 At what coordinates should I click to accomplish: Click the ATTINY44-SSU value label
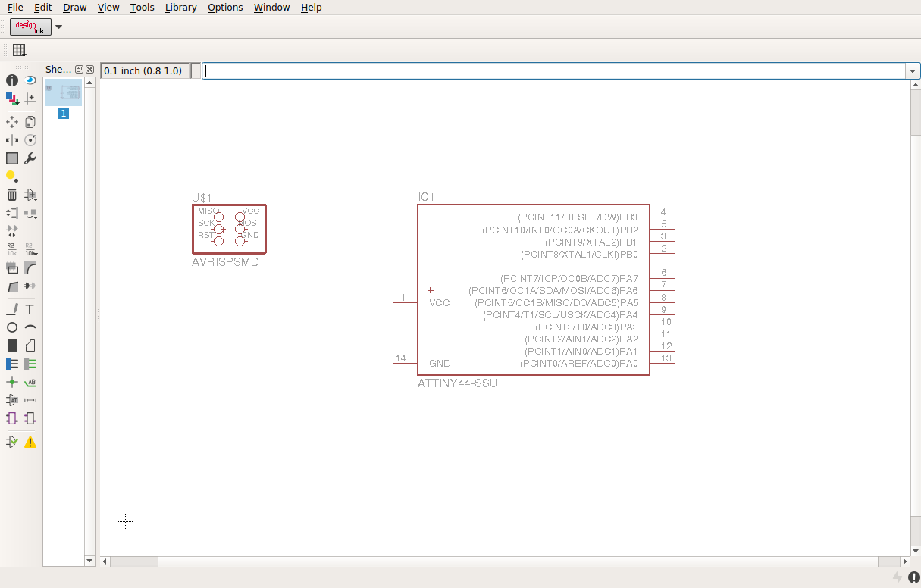pyautogui.click(x=457, y=383)
